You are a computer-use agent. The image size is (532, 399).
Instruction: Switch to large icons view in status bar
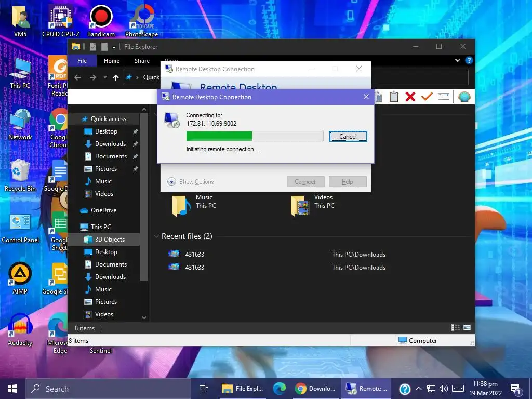467,327
